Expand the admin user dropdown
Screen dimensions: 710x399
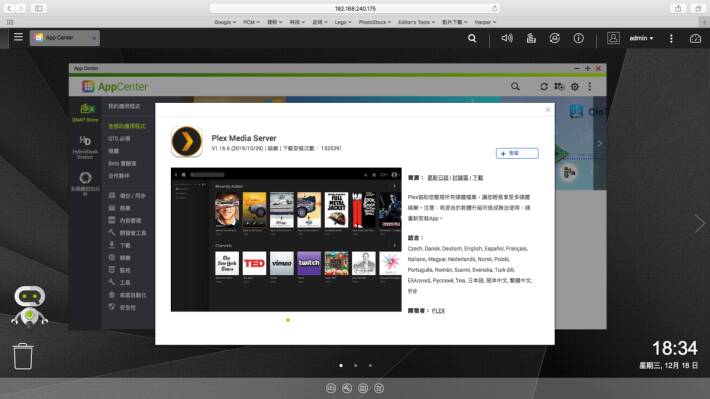tap(641, 38)
